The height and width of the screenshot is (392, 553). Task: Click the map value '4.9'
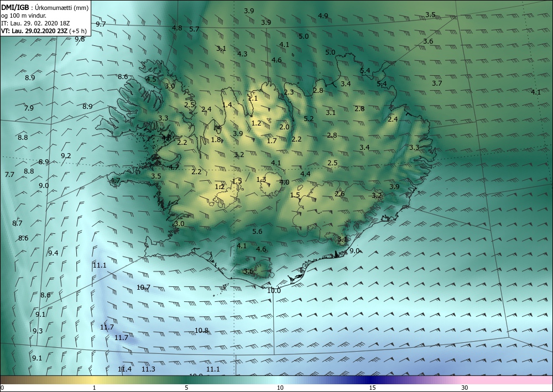[323, 15]
